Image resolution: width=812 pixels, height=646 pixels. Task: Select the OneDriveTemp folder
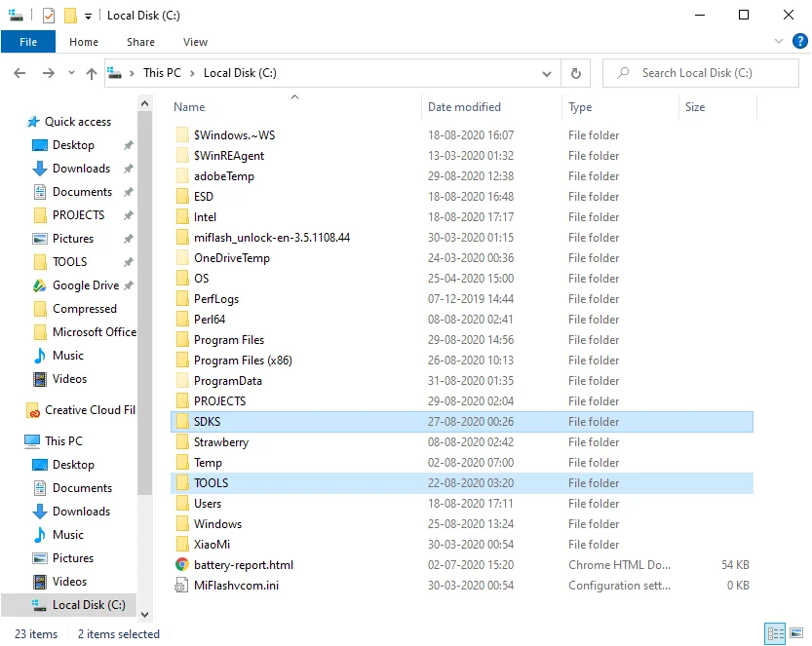tap(231, 258)
